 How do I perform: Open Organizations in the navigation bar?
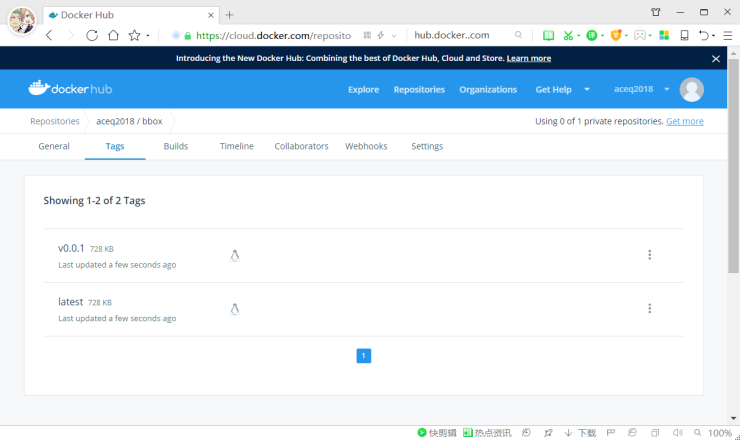(x=488, y=90)
